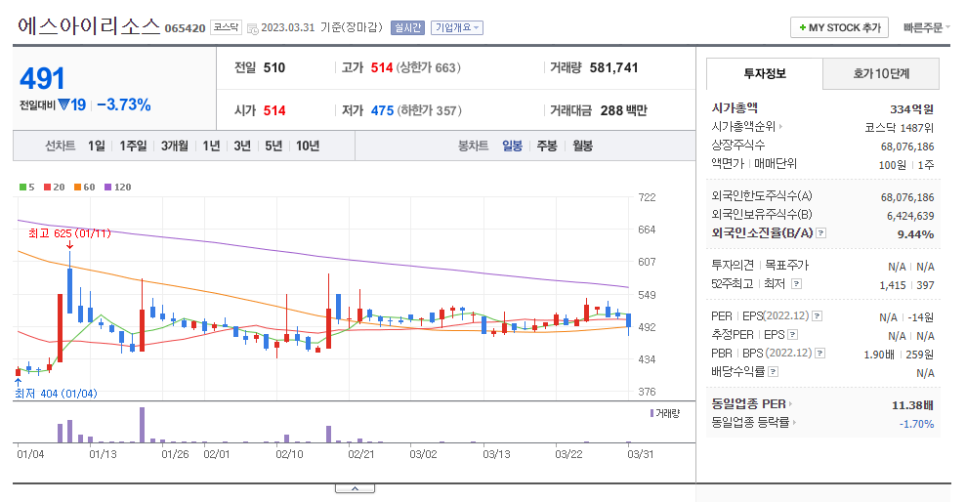Viewport: 966px width, 502px height.
Task: Open the 빠른주문 dropdown
Action: pos(927,28)
